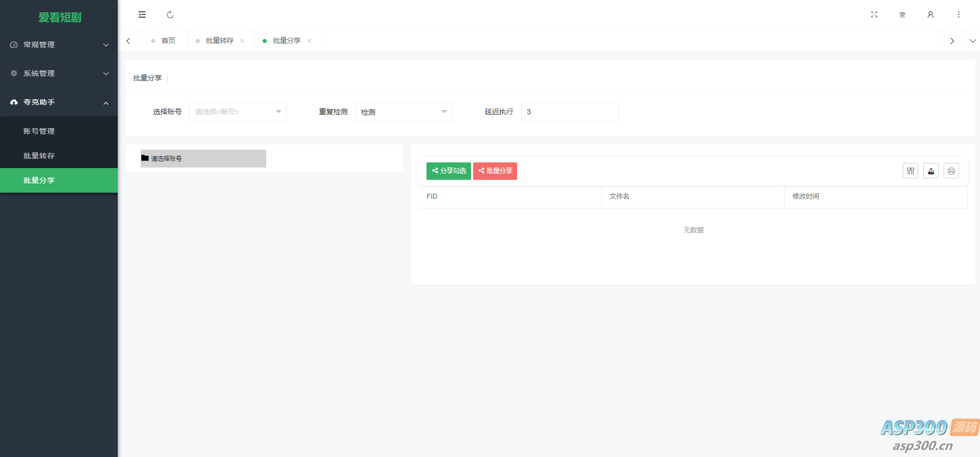980x457 pixels.
Task: Open the table column filter icon
Action: 910,171
